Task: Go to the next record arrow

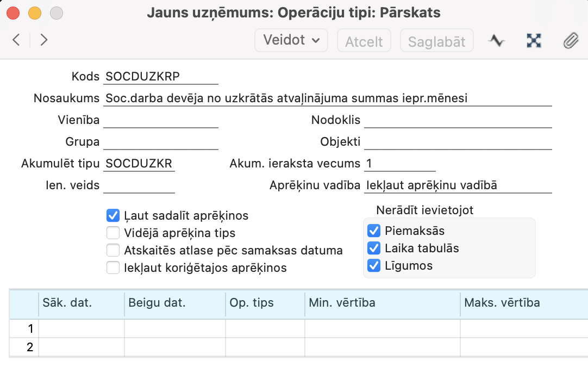Action: [44, 40]
